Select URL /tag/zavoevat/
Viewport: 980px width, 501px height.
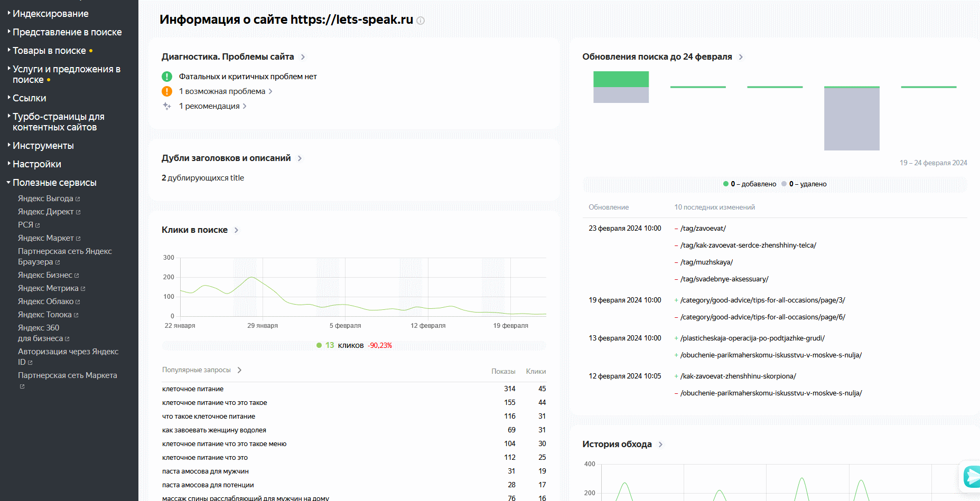click(703, 229)
